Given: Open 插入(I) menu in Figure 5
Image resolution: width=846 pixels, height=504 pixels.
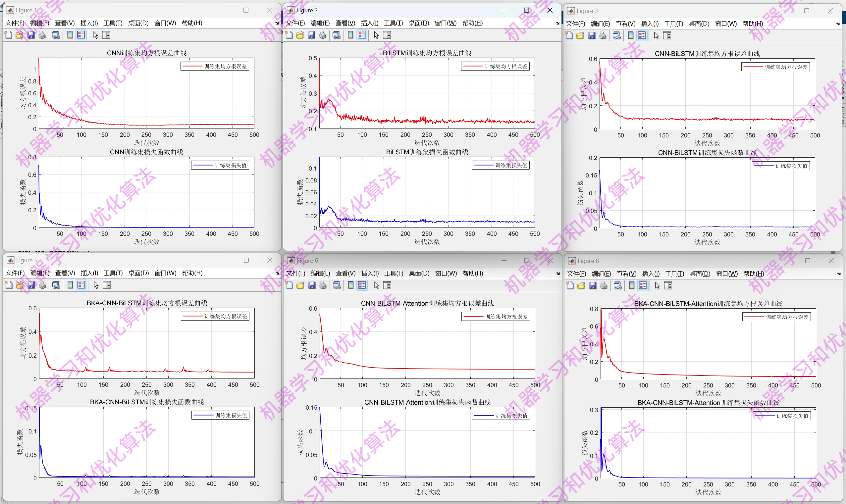Looking at the screenshot, I should 89,273.
